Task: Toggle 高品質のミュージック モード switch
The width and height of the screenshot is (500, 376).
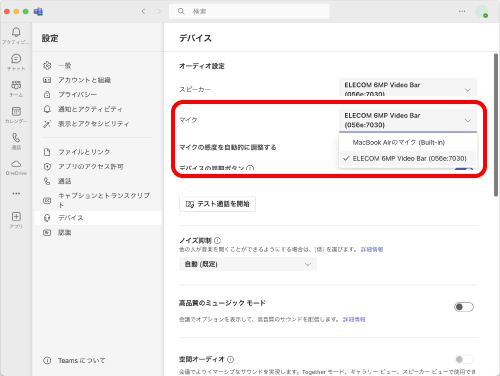Action: [464, 307]
